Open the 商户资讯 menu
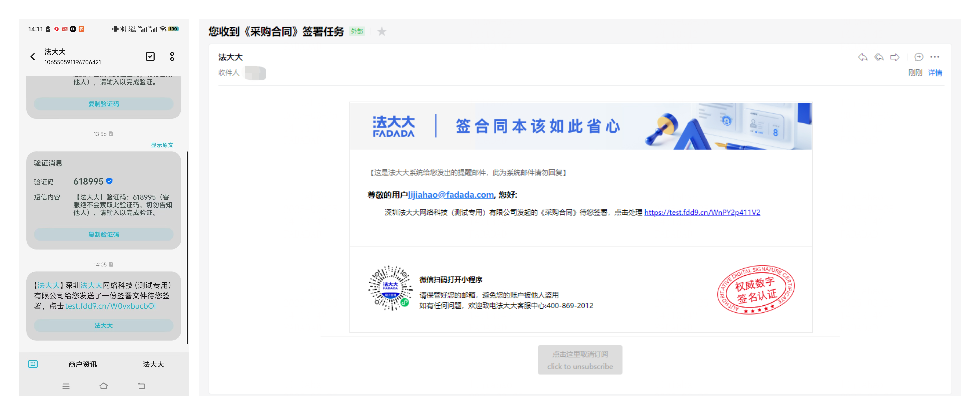 coord(83,364)
